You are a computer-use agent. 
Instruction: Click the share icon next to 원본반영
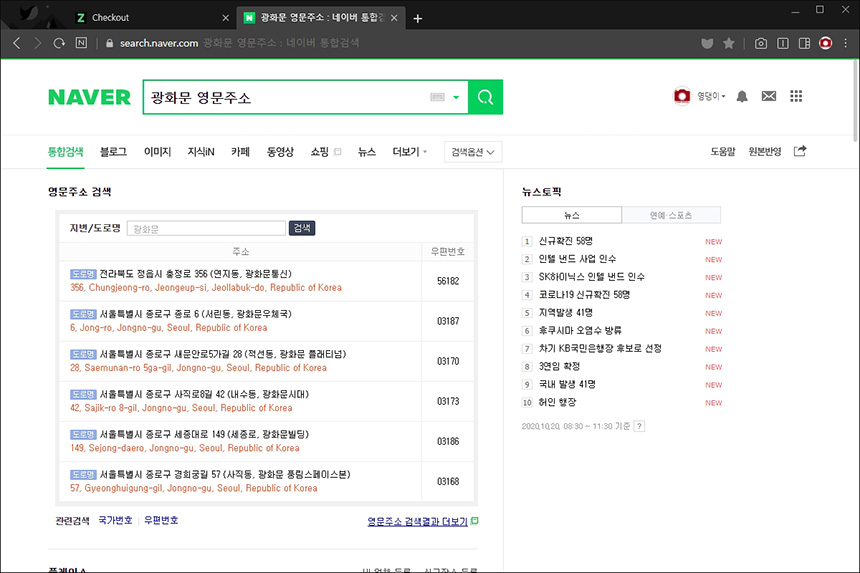pos(800,151)
